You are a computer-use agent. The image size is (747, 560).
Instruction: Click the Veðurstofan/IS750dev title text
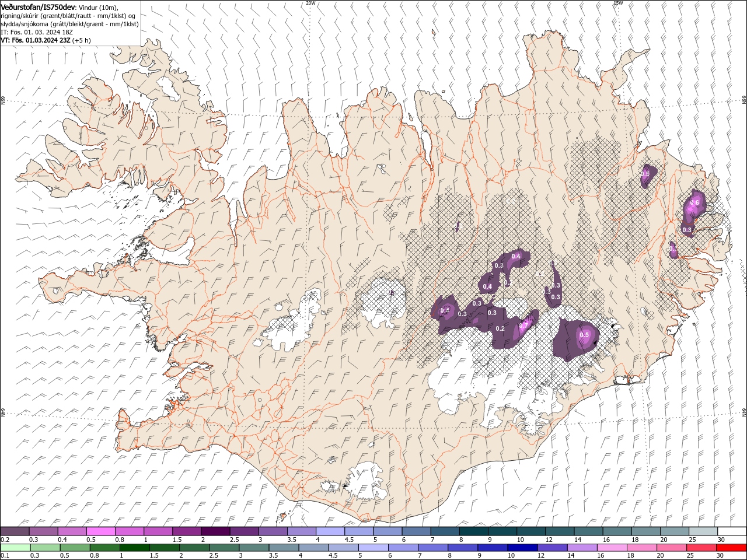38,6
